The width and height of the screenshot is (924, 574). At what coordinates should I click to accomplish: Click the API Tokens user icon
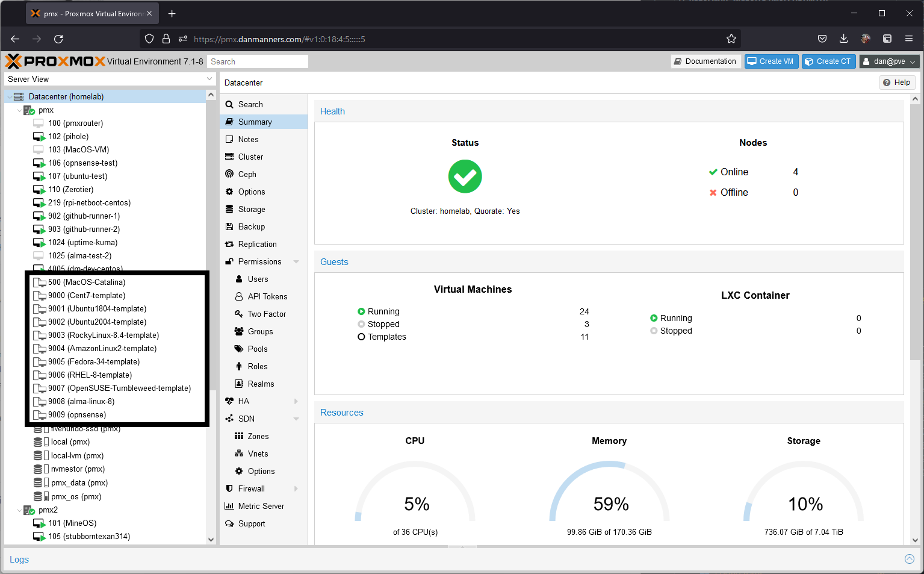(239, 296)
